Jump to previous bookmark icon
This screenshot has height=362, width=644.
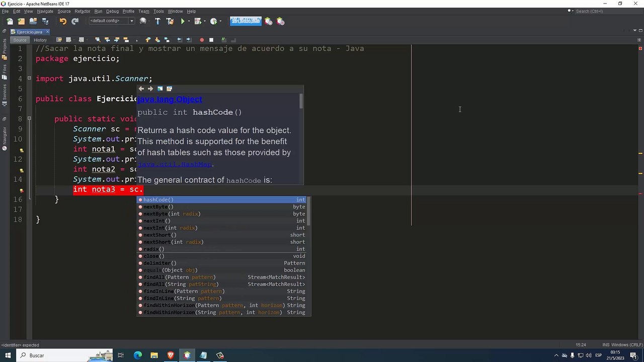click(148, 40)
